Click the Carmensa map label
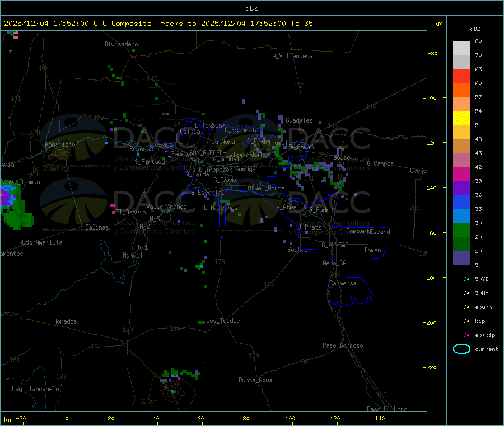 pos(343,283)
